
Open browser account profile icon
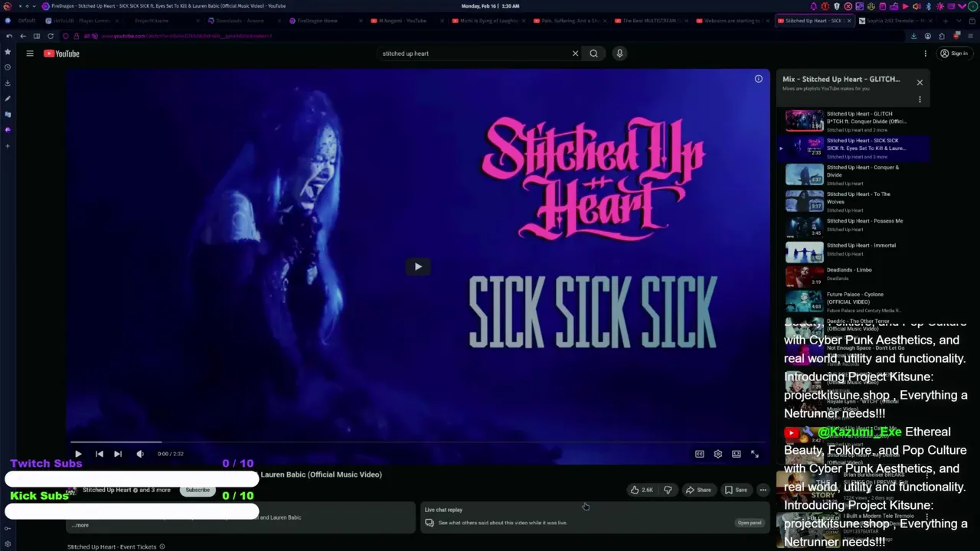927,36
